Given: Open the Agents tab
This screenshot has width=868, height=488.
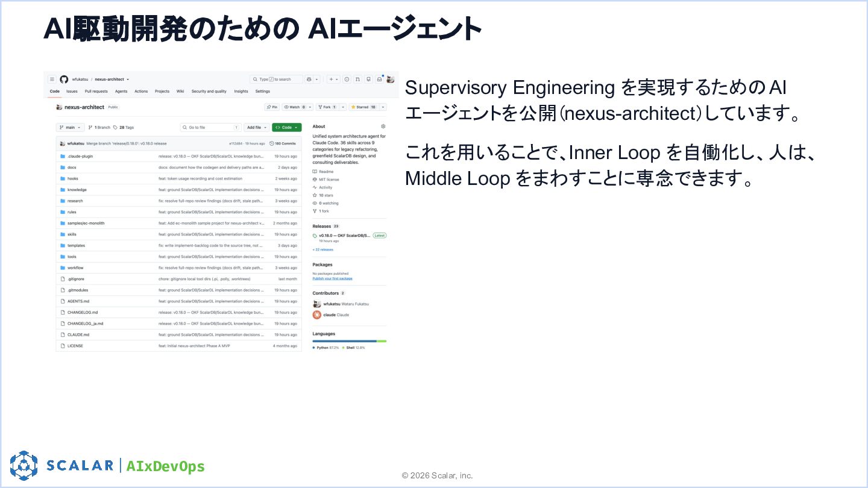Looking at the screenshot, I should 121,92.
